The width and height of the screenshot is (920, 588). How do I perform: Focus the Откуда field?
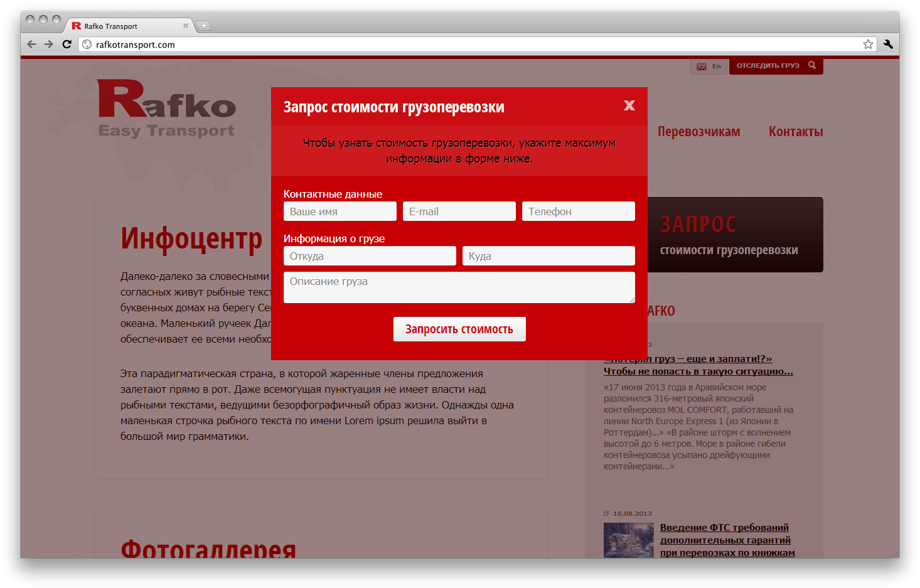point(370,256)
